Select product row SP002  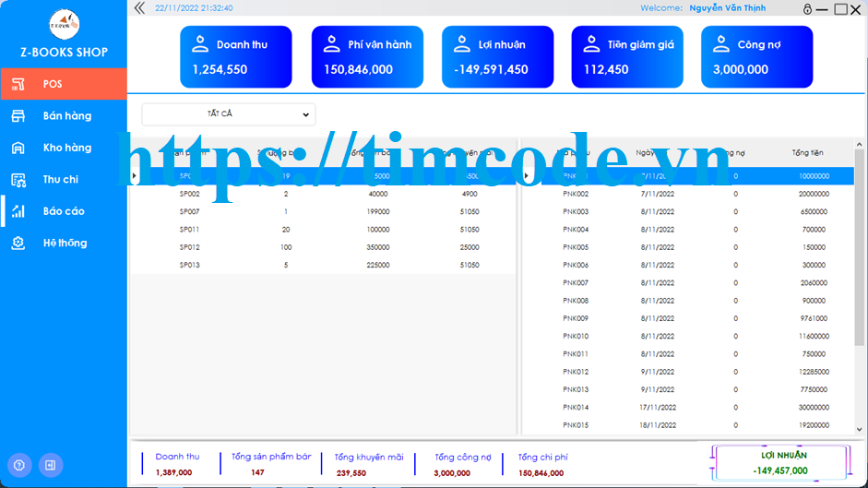(x=323, y=194)
